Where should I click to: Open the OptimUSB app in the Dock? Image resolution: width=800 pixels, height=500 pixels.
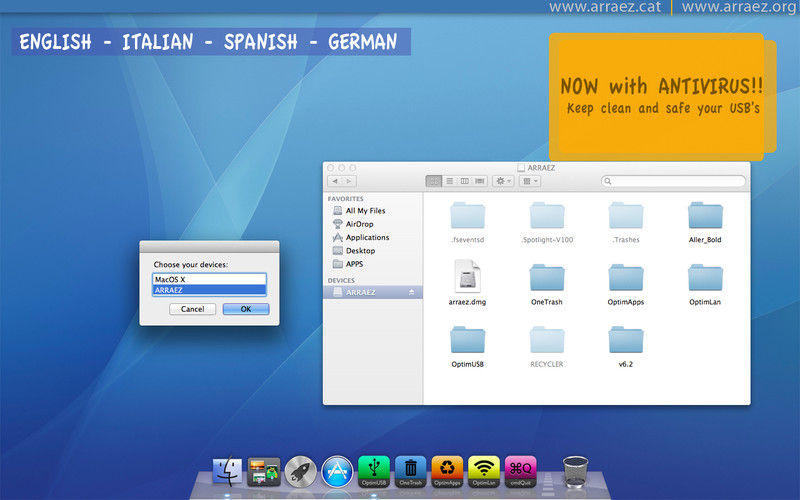pos(373,471)
